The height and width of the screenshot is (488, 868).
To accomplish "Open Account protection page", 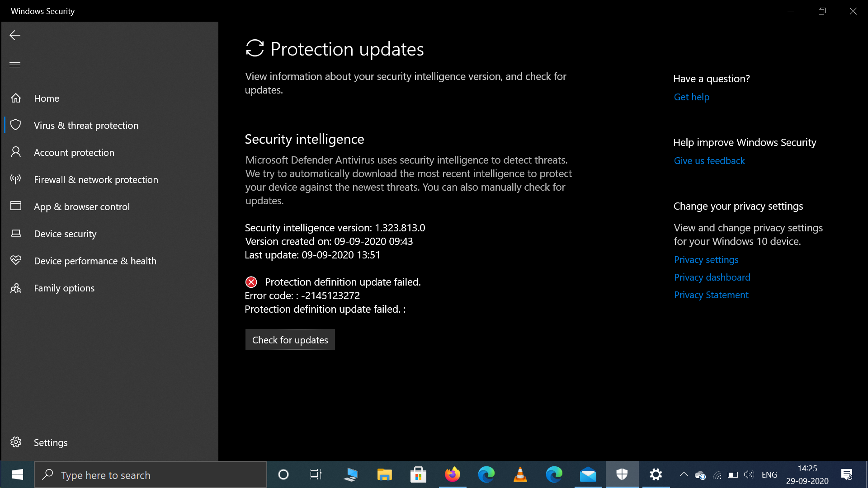I will (74, 152).
